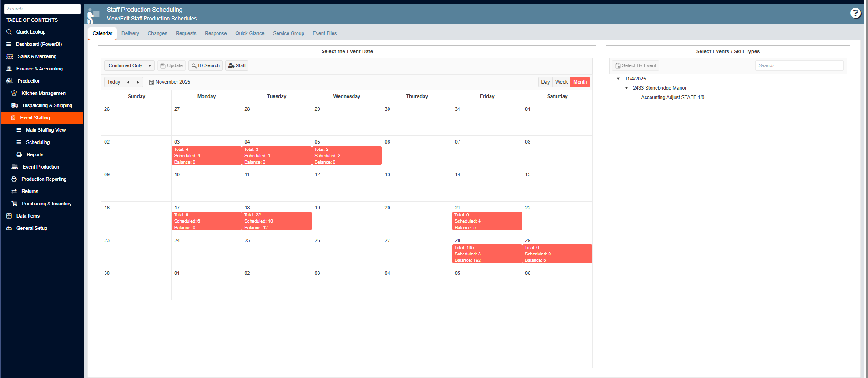Click the ID Search button
The height and width of the screenshot is (378, 868).
coord(206,65)
